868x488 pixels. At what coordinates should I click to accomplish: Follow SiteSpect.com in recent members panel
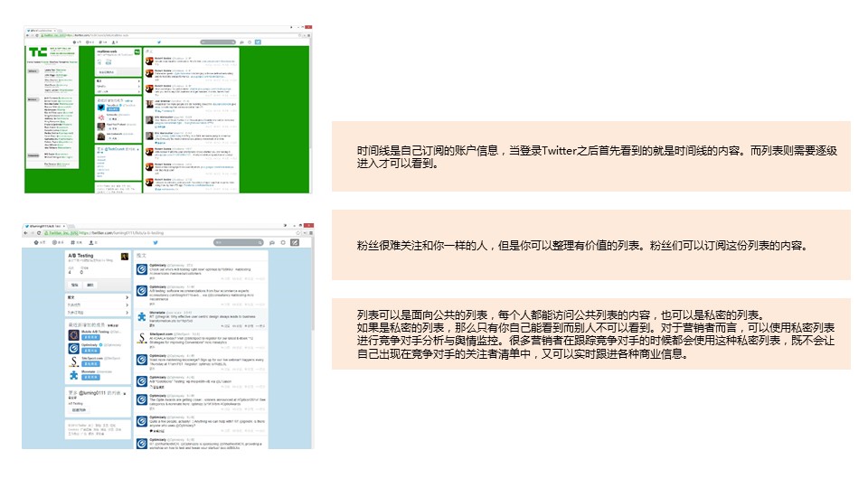click(90, 364)
